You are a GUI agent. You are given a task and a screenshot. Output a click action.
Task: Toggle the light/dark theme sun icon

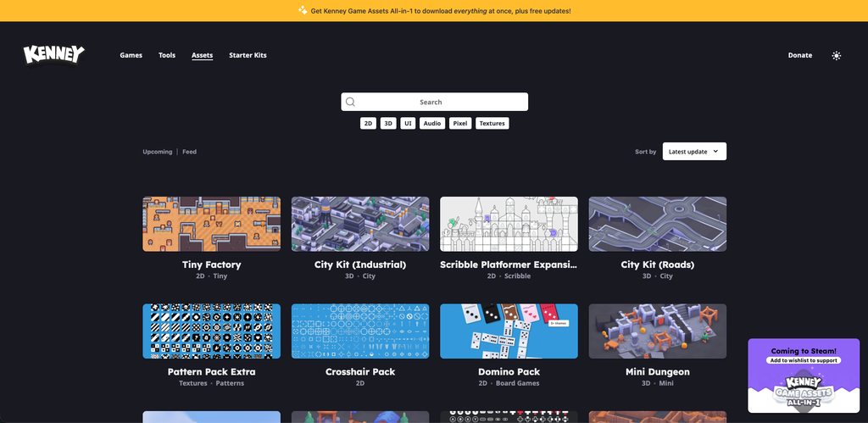pos(837,55)
